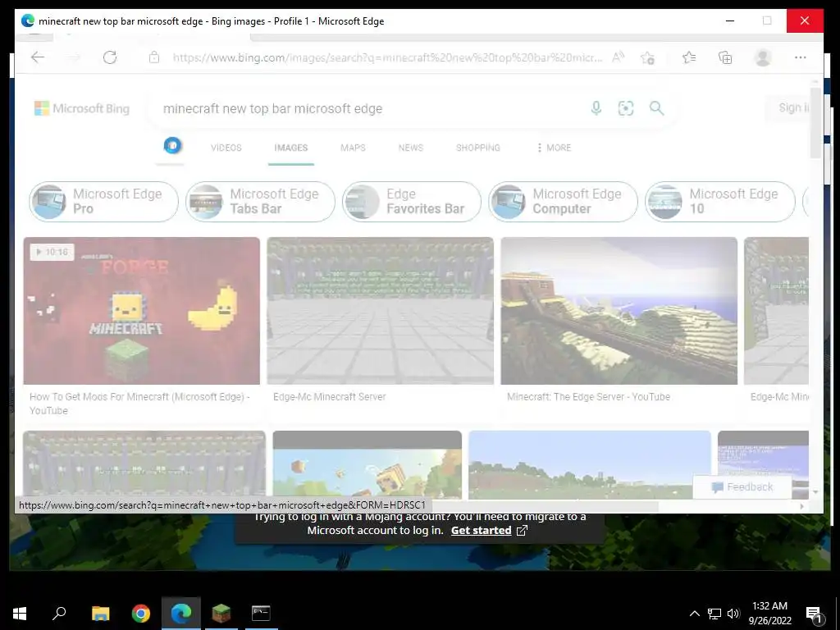Screen dimensions: 840x630
Task: Switch to Microsoft Edge taskbar icon
Action: point(181,614)
